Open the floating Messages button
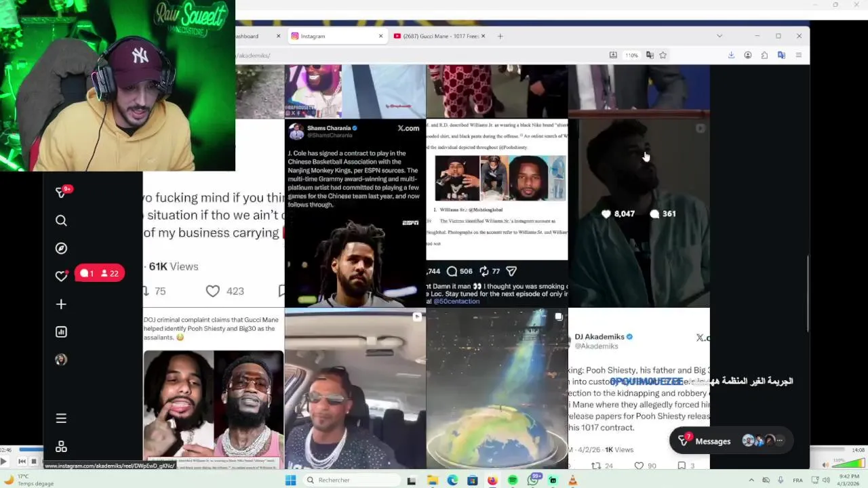Screen dimensions: 868x488 730,441
